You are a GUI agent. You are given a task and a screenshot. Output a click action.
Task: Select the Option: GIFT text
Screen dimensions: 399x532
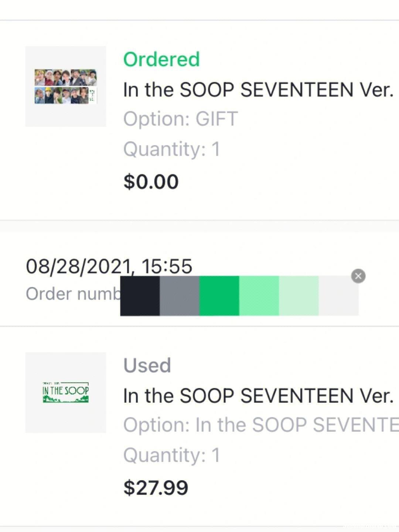tap(180, 119)
